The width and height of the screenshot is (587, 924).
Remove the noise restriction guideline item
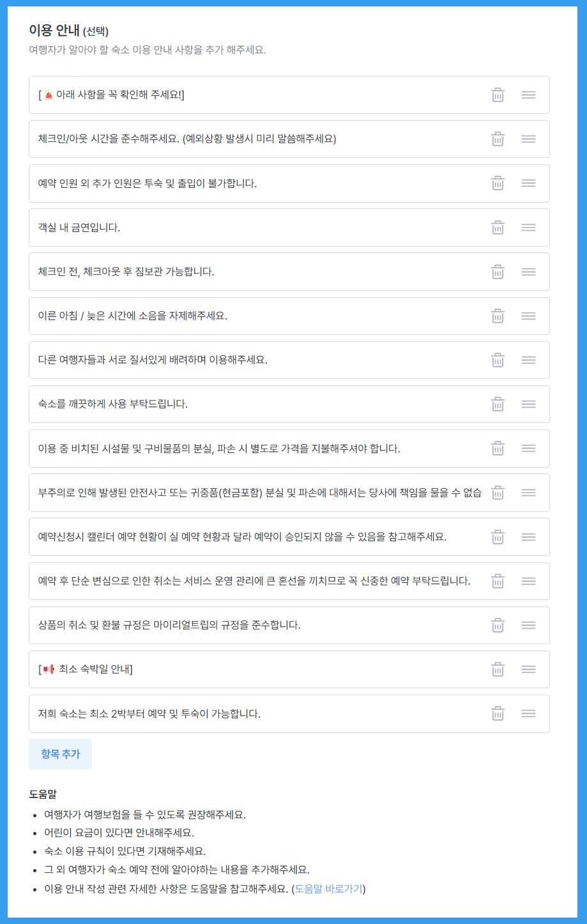coord(498,316)
